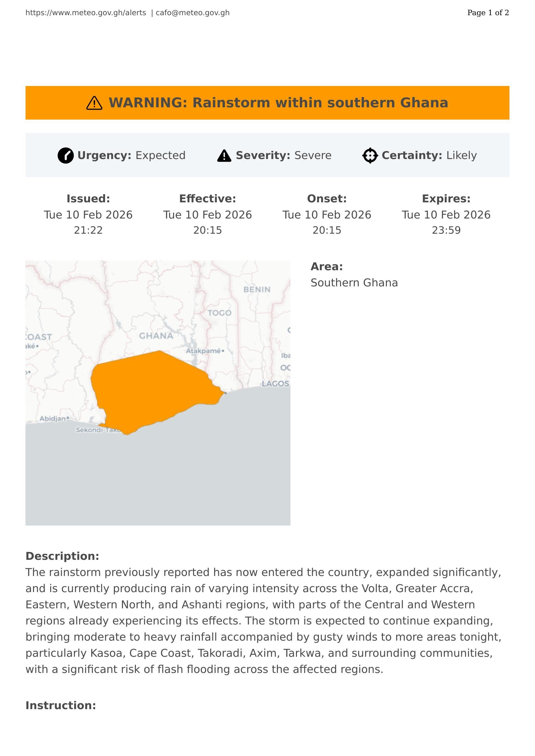Click the cafo@meteo.gov.gh email address
This screenshot has width=535, height=756.
(192, 13)
